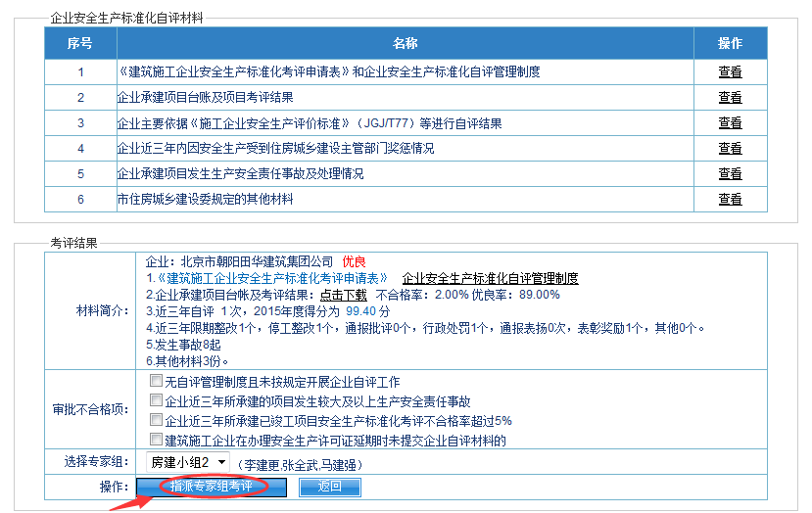Open 查看 for 企业承建项目台账及项目考评结果
Image resolution: width=812 pixels, height=513 pixels.
point(730,97)
